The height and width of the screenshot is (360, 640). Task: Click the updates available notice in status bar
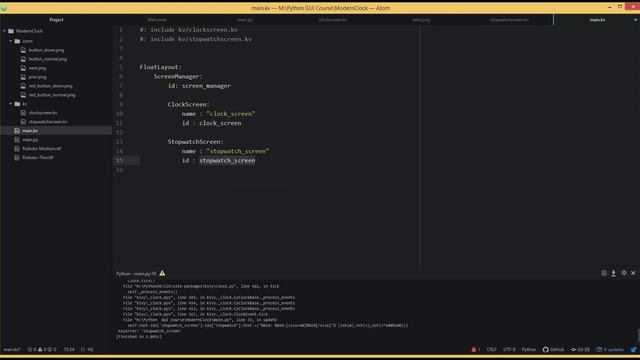[x=610, y=349]
